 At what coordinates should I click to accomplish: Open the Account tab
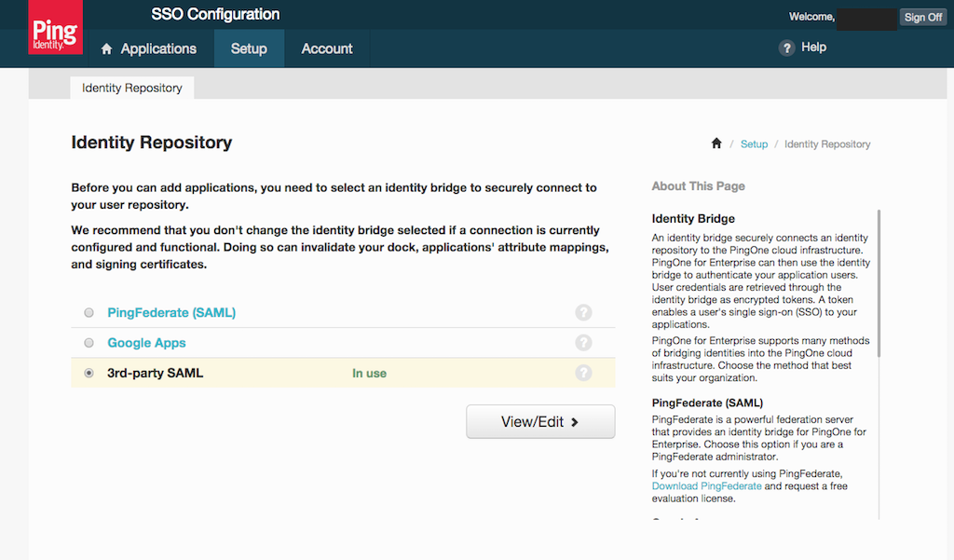pos(327,48)
